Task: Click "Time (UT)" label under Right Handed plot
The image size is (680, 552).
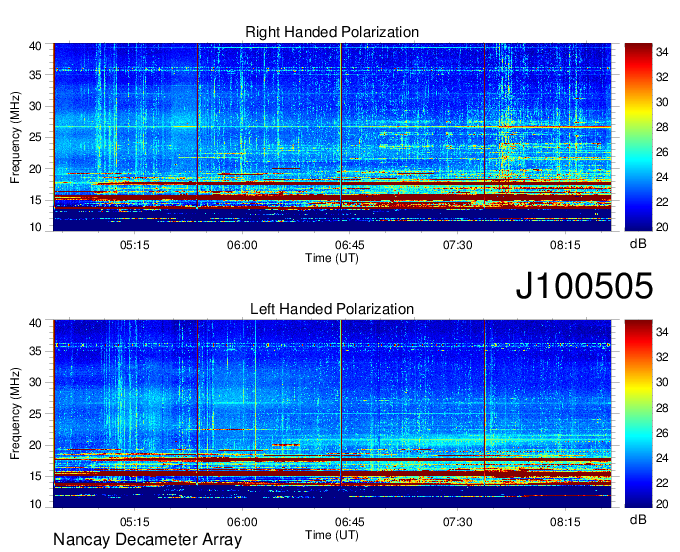Action: (332, 258)
